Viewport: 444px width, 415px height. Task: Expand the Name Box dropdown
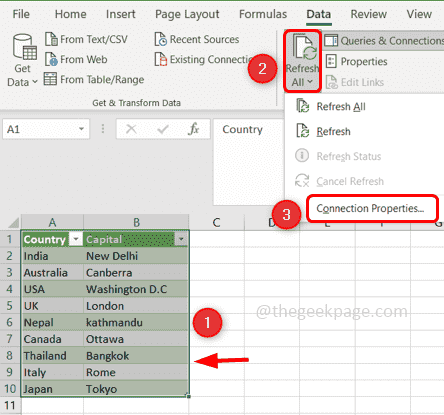(x=81, y=129)
